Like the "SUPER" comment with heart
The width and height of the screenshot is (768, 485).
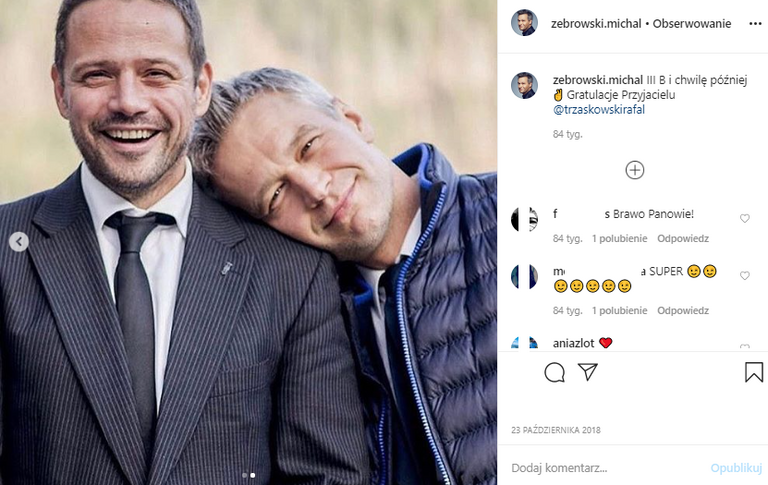click(744, 275)
